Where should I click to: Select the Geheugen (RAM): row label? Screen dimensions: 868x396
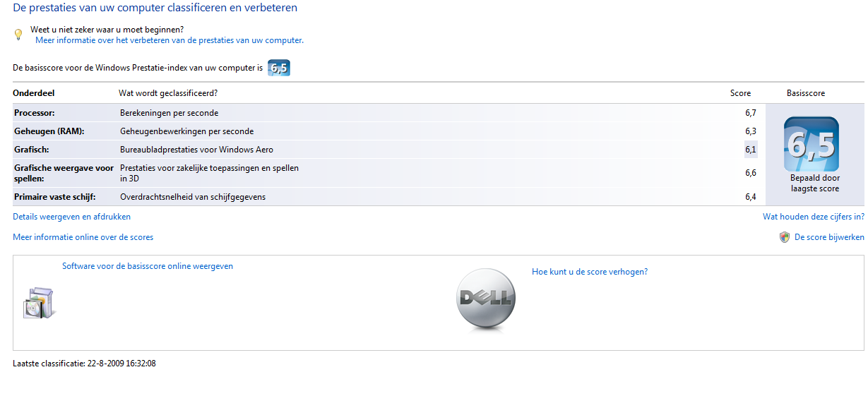click(49, 131)
